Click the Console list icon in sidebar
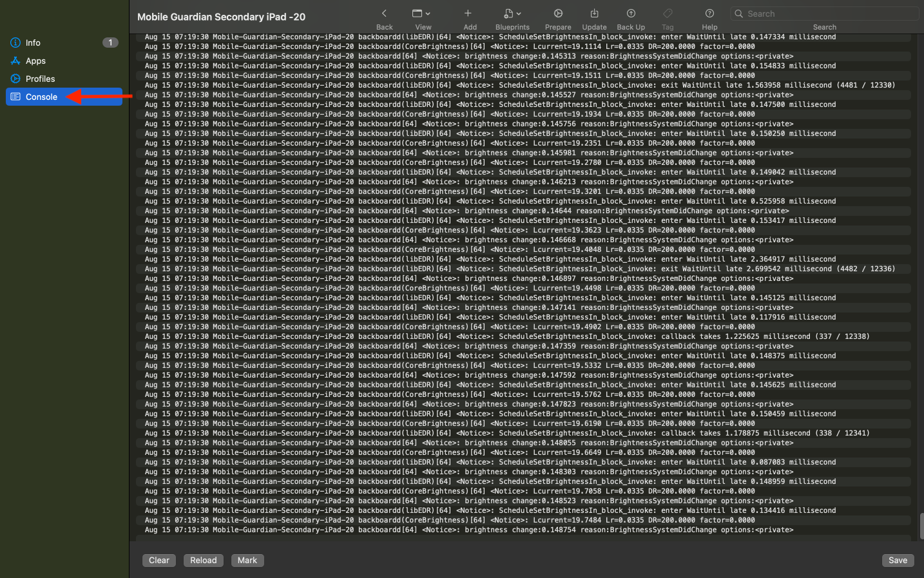Screen dimensions: 924x578 pyautogui.click(x=15, y=97)
